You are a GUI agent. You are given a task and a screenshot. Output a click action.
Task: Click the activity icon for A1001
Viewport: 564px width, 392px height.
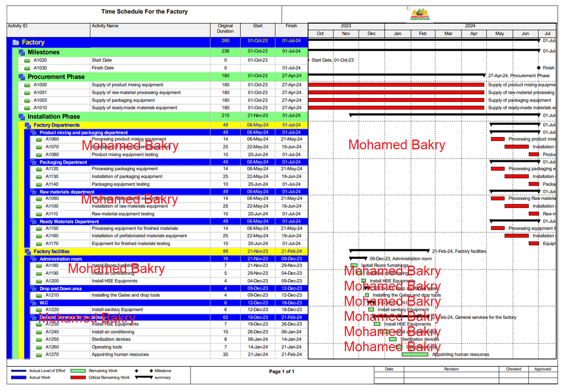(x=27, y=93)
